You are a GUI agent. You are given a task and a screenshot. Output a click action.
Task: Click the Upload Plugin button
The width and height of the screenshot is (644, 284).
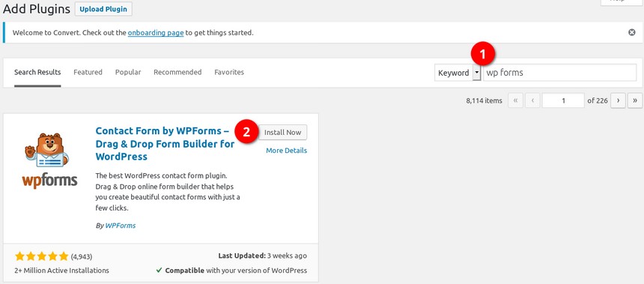pyautogui.click(x=103, y=9)
